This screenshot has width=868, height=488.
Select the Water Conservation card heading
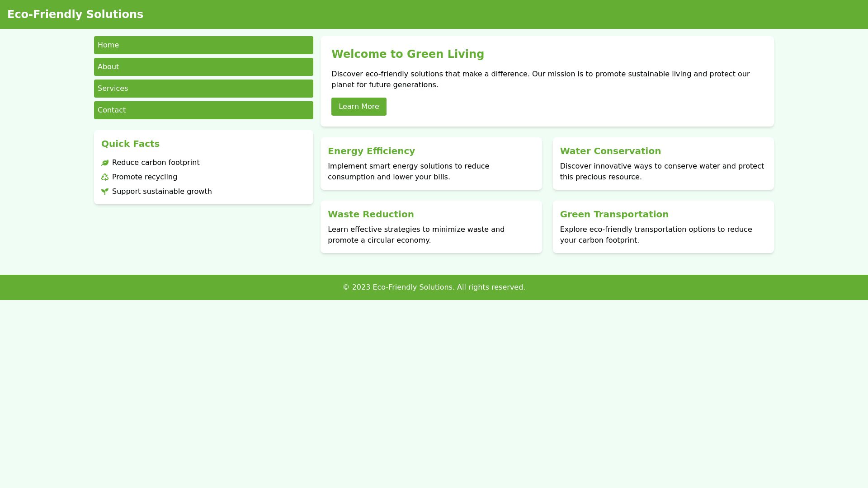coord(610,151)
